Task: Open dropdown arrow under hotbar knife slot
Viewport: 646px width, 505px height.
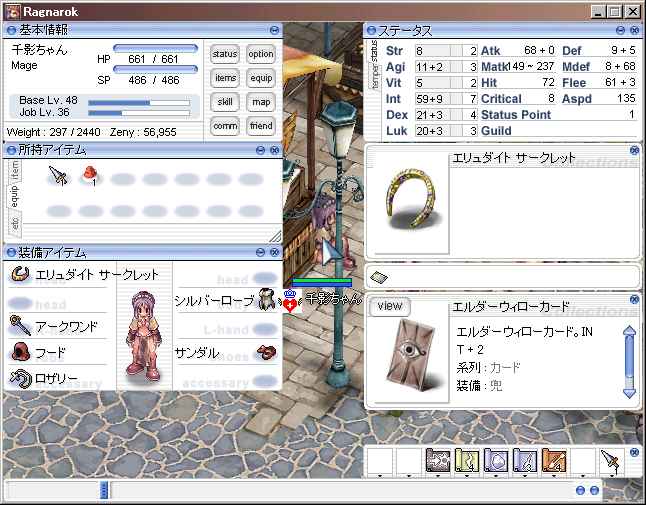Action: tap(612, 475)
